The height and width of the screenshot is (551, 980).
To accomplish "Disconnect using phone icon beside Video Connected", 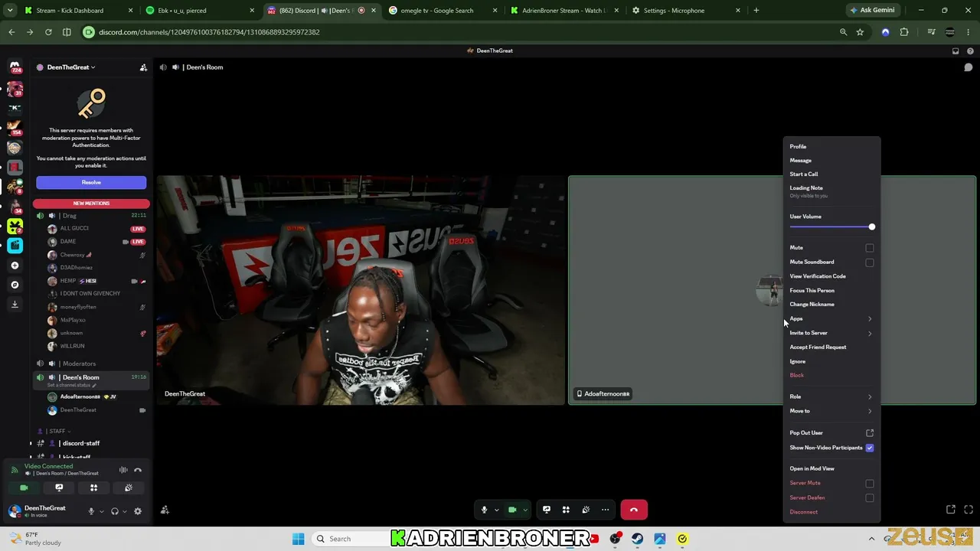I will tap(138, 470).
